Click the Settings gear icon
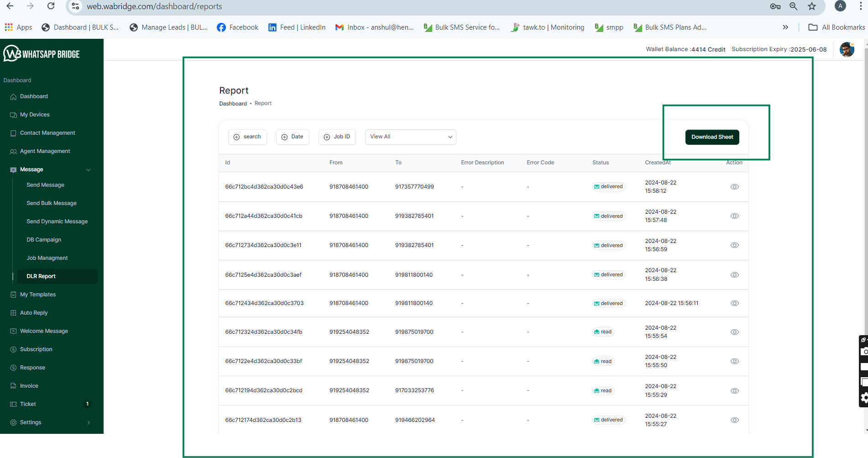This screenshot has height=458, width=868. tap(13, 422)
